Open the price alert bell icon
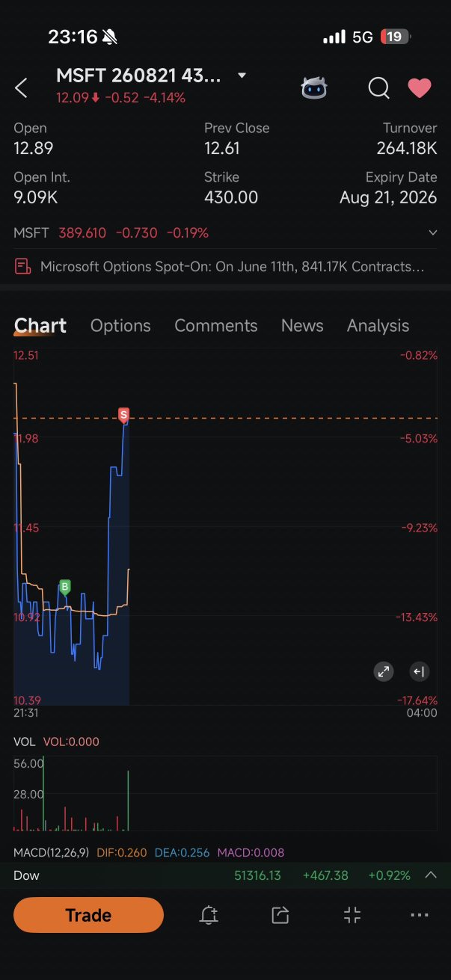 coord(209,915)
